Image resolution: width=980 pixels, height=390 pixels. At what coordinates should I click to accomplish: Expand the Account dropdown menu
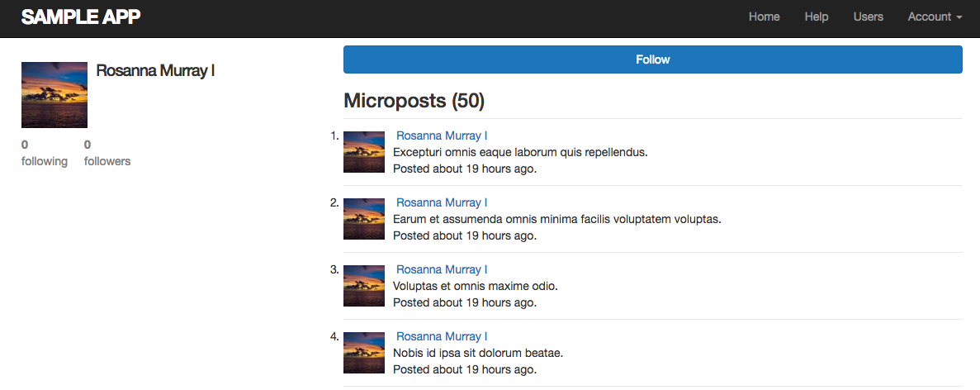coord(934,17)
